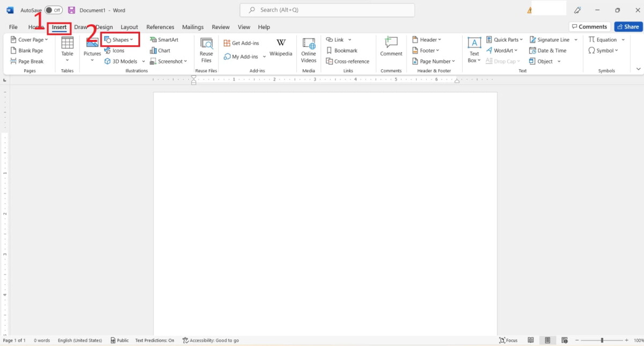Toggle the AutoSave switch

pyautogui.click(x=53, y=10)
